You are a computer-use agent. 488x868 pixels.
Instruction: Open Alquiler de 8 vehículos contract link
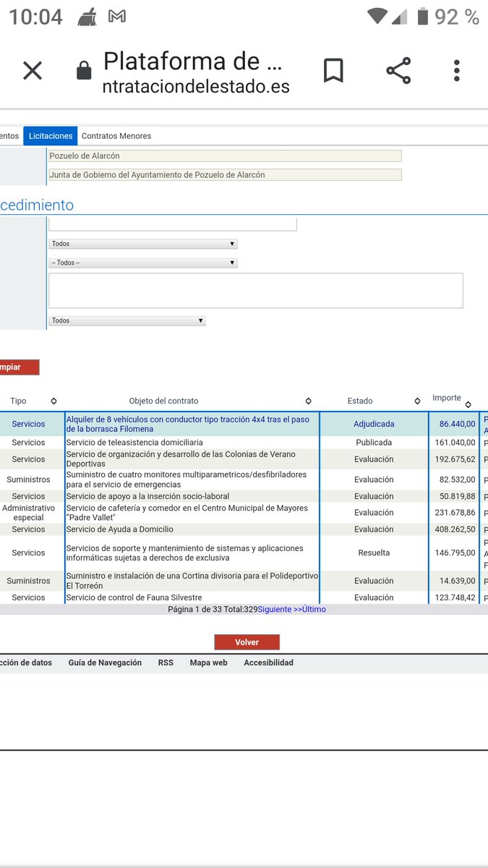(x=188, y=424)
